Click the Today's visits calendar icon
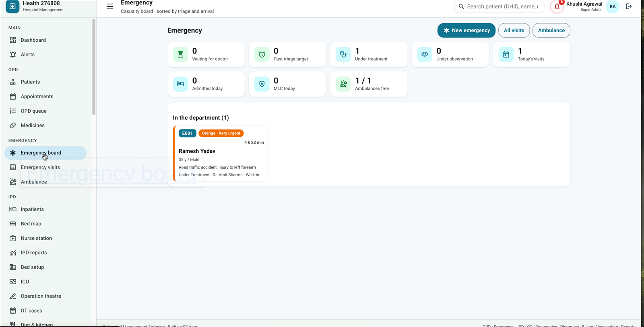 506,54
